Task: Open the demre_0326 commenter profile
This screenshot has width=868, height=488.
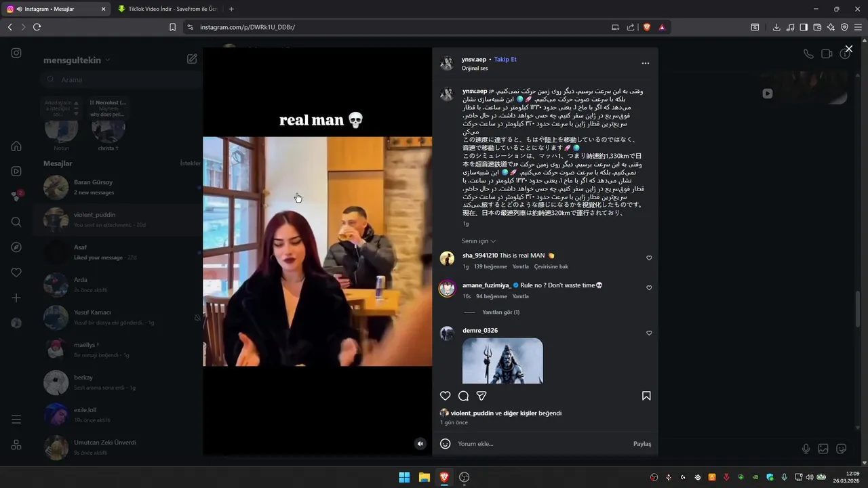Action: pos(480,331)
